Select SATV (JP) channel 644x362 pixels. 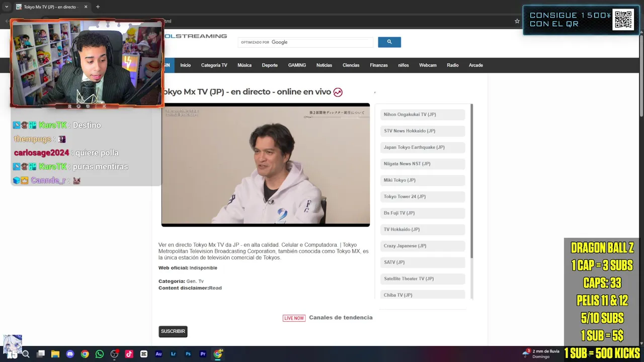coord(423,262)
